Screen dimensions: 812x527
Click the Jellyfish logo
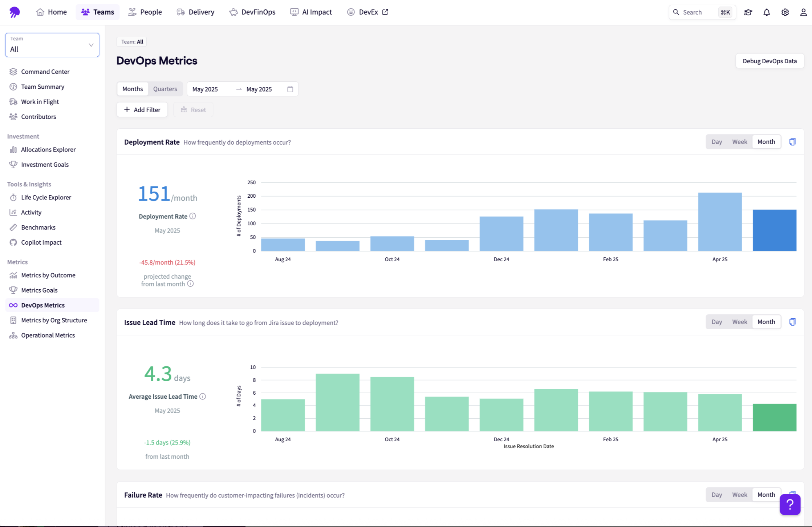[x=14, y=12]
